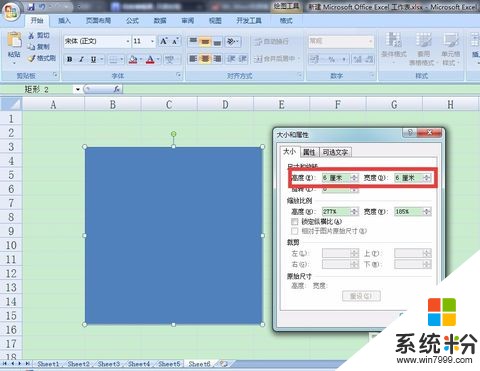The width and height of the screenshot is (480, 371).
Task: Switch to the Formulas (公式) ribbon tab
Action: pyautogui.click(x=132, y=21)
